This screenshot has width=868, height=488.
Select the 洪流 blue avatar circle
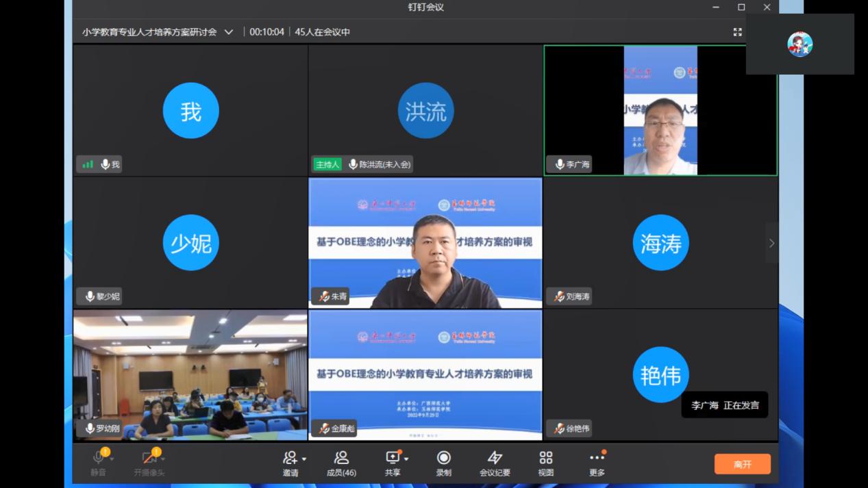point(425,111)
